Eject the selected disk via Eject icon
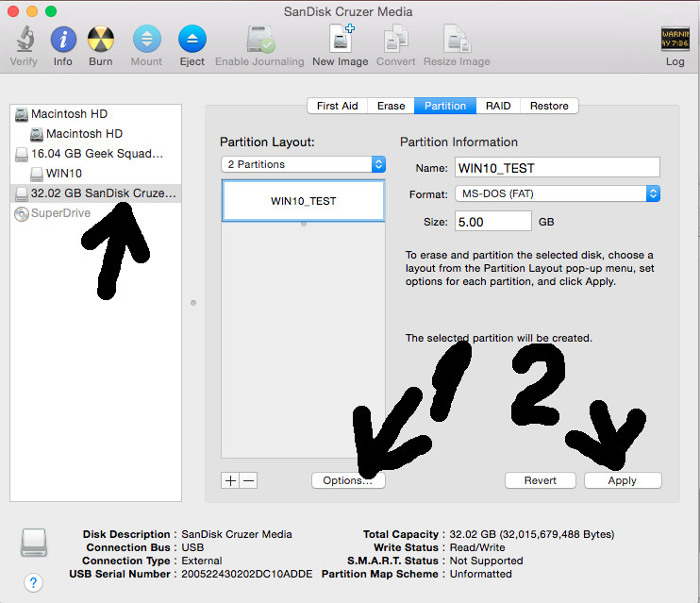 point(192,39)
